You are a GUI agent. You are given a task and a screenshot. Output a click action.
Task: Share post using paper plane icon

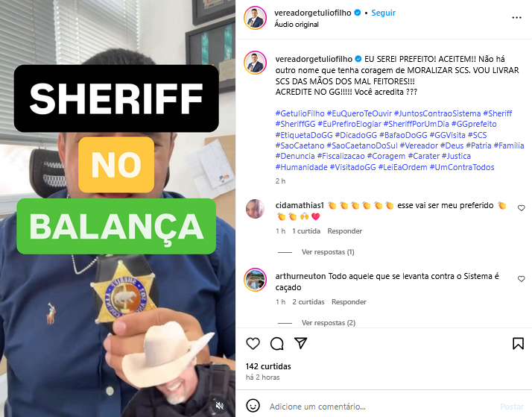300,343
